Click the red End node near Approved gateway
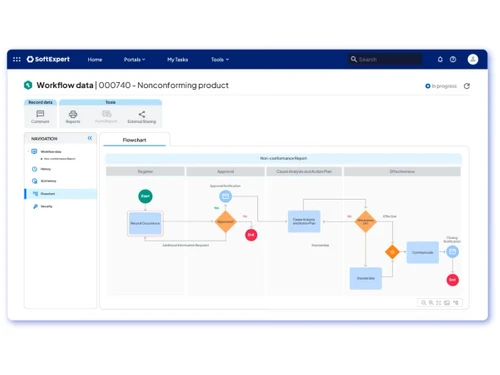The width and height of the screenshot is (500, 375). [x=251, y=235]
